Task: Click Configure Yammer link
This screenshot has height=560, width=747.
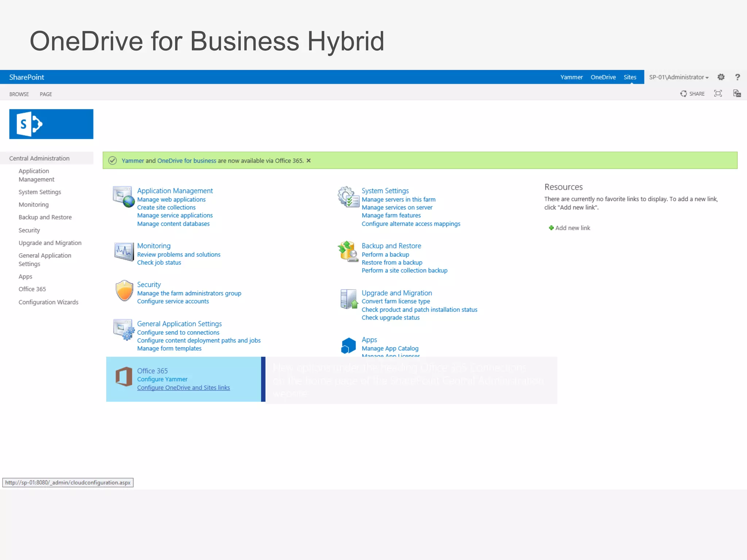Action: [162, 379]
